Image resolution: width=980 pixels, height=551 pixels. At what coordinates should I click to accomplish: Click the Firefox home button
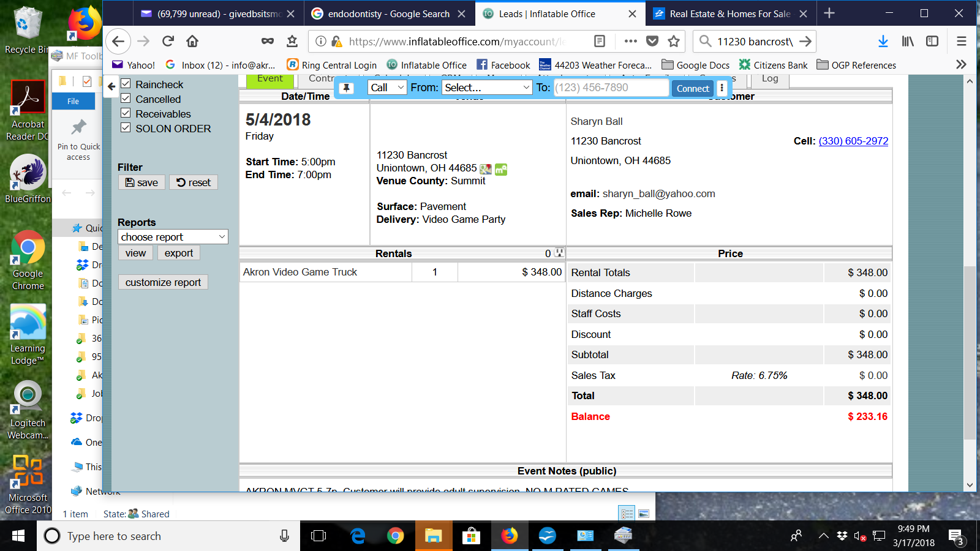(192, 41)
